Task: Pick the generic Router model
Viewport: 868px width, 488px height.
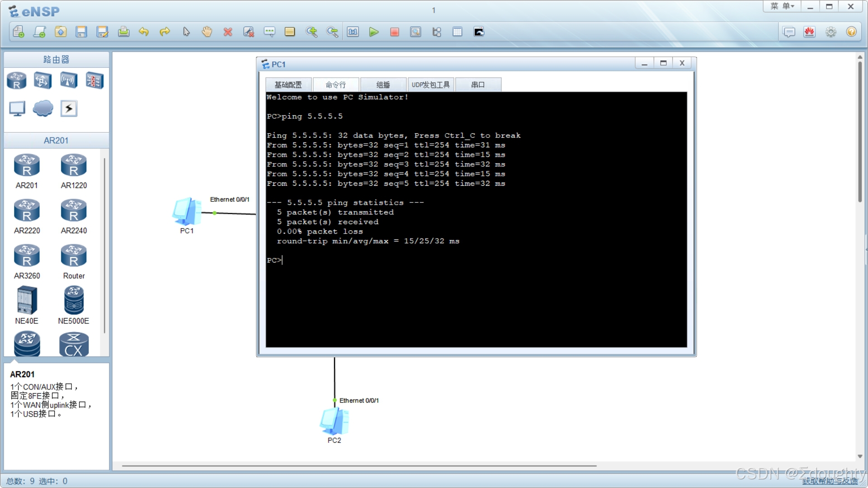Action: (74, 262)
